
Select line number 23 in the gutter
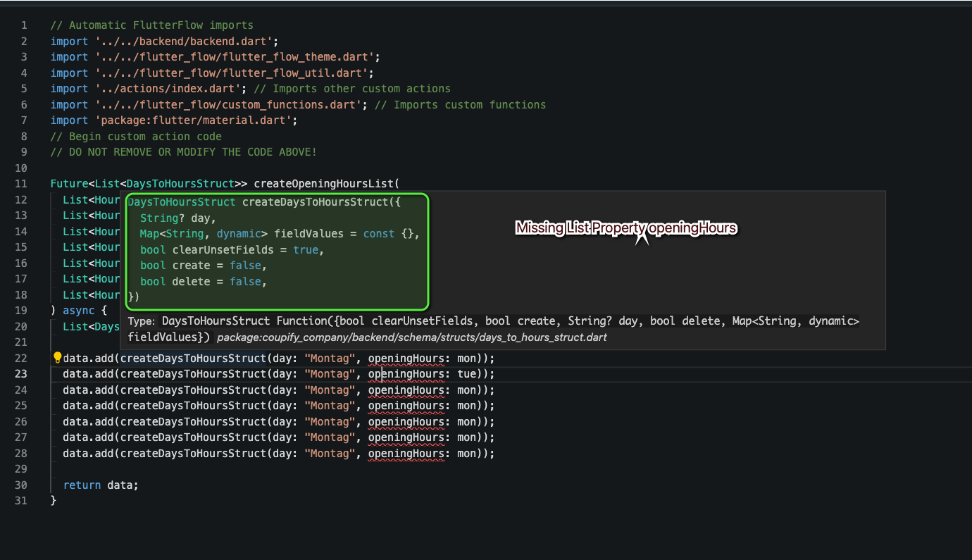22,373
